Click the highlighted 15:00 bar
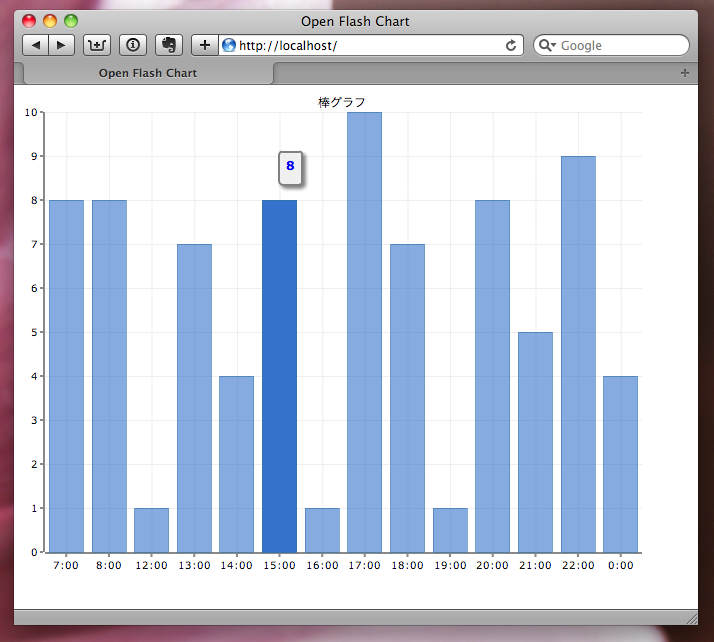Image resolution: width=714 pixels, height=642 pixels. coord(280,376)
